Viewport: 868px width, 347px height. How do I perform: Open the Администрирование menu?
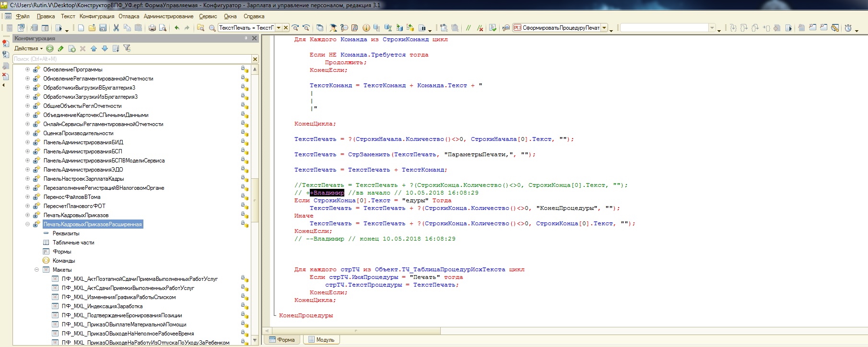(168, 16)
